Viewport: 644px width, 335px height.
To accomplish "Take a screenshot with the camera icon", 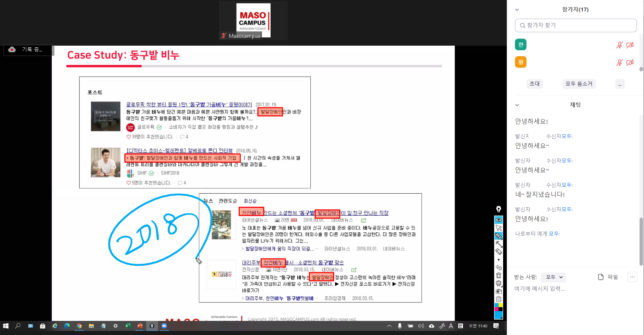I will tap(499, 291).
